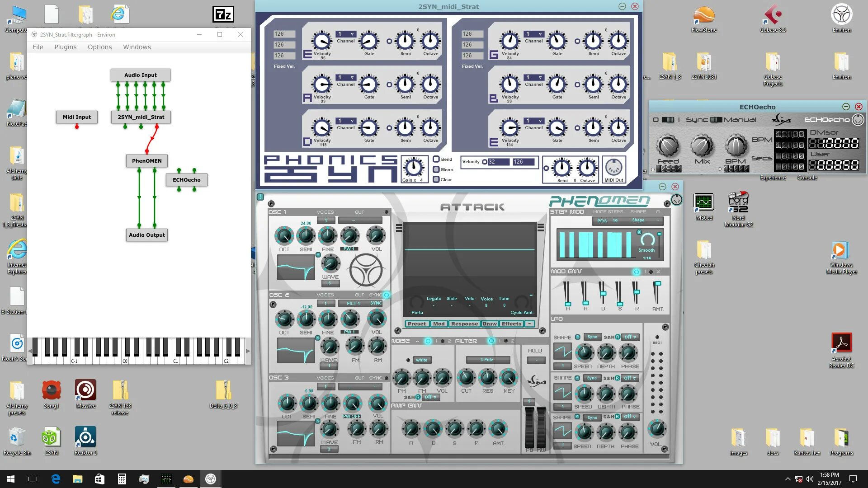Screen dimensions: 868x488
Task: Click the Response button in PhenOMEN display
Action: pyautogui.click(x=464, y=324)
